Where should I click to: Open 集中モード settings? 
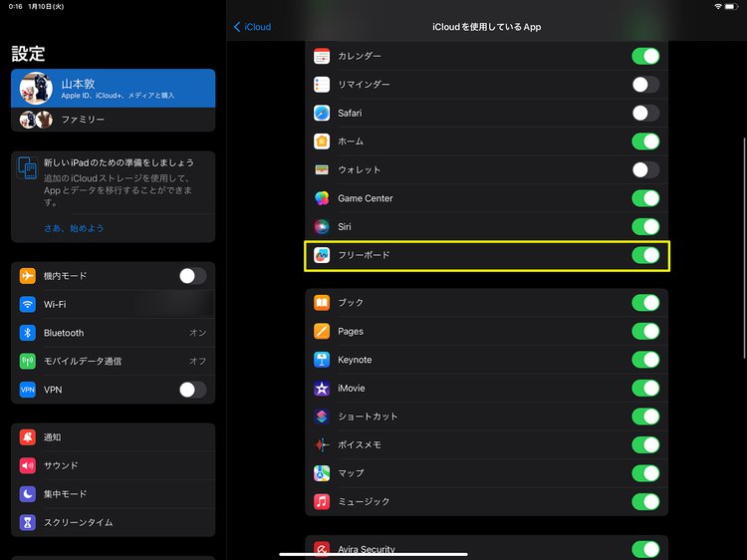click(113, 494)
